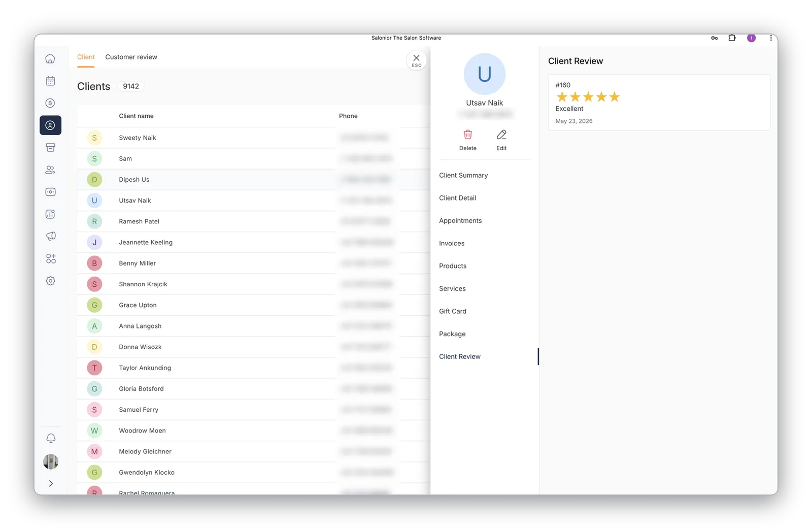Click the J avatar beside Jeannette Keeling

tap(94, 242)
